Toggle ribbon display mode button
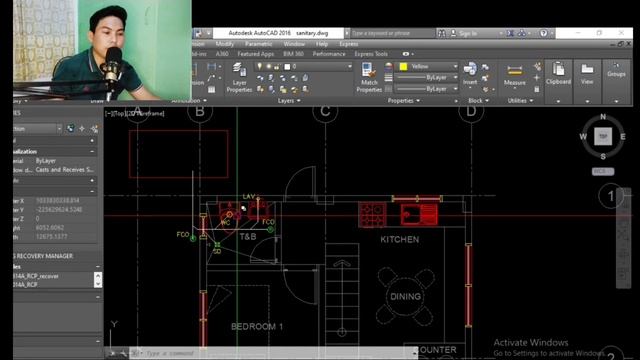640x360 pixels. [x=405, y=54]
